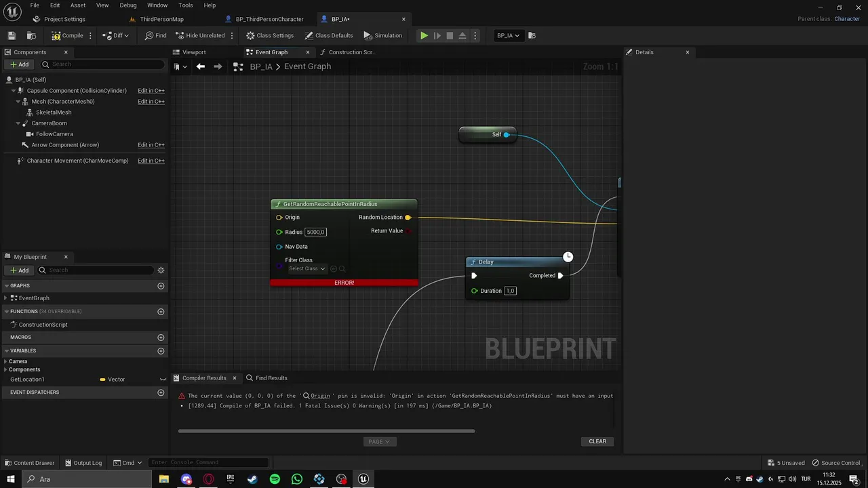This screenshot has width=868, height=488.
Task: Click the Eject playback icon
Action: 462,35
